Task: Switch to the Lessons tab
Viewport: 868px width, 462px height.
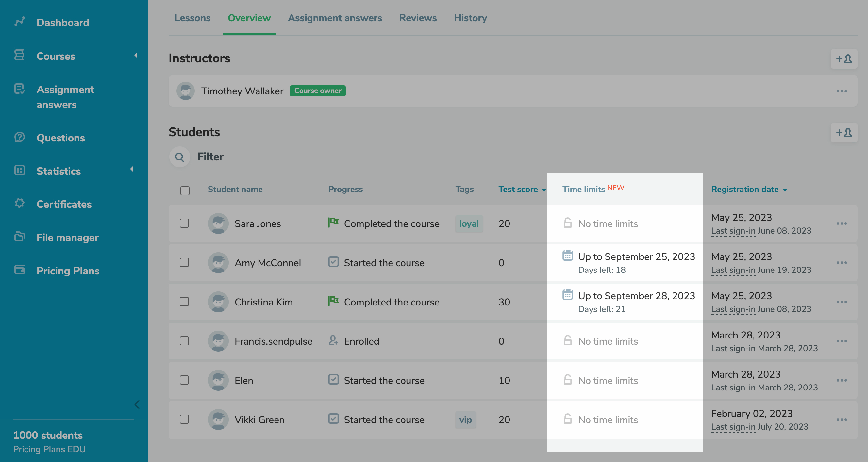Action: 192,18
